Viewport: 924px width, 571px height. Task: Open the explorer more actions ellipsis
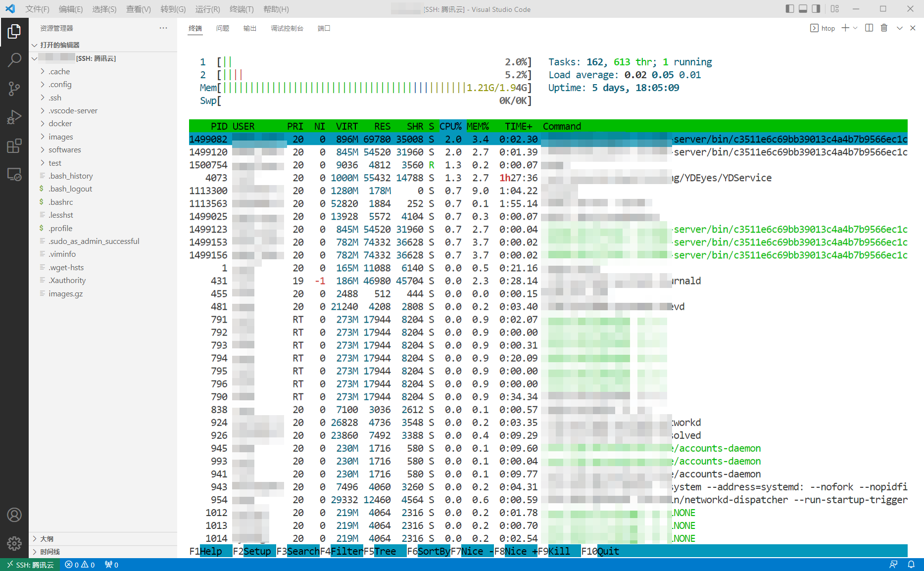point(163,28)
